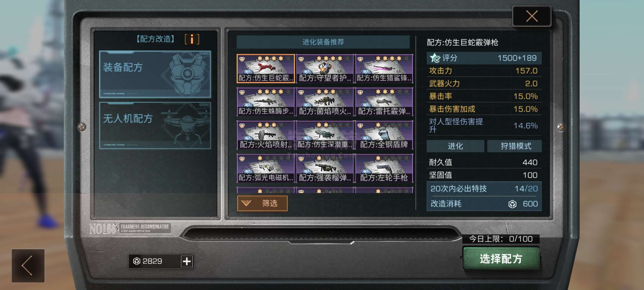
Task: Select the 强袭榴弹 launcher recipe
Action: [x=325, y=168]
